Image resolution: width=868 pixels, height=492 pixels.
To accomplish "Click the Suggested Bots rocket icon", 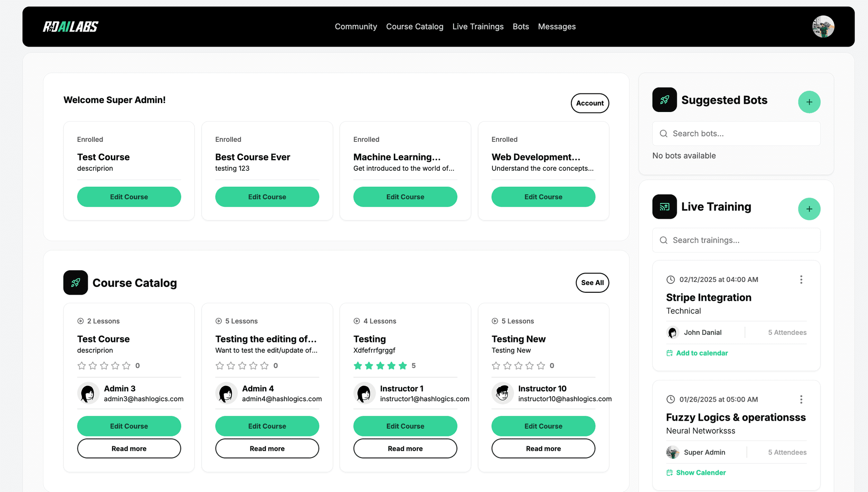I will tap(664, 100).
